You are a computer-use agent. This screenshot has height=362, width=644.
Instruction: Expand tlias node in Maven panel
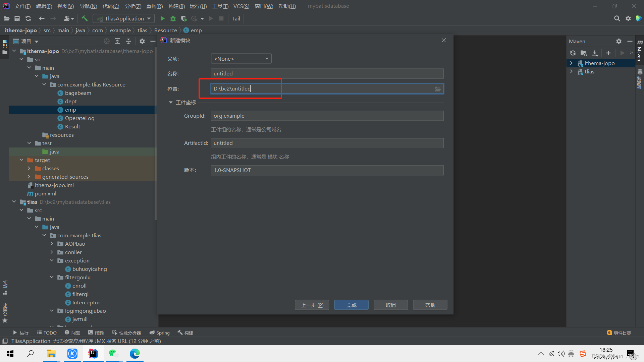pos(571,72)
